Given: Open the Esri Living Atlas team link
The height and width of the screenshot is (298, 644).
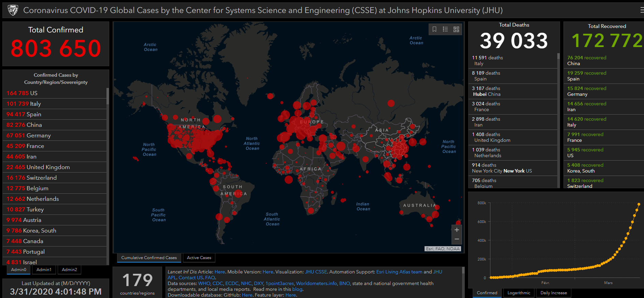Looking at the screenshot, I should pyautogui.click(x=399, y=272).
